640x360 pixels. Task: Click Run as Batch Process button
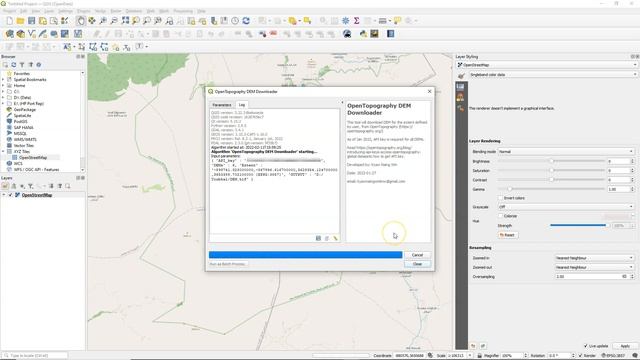tap(228, 264)
